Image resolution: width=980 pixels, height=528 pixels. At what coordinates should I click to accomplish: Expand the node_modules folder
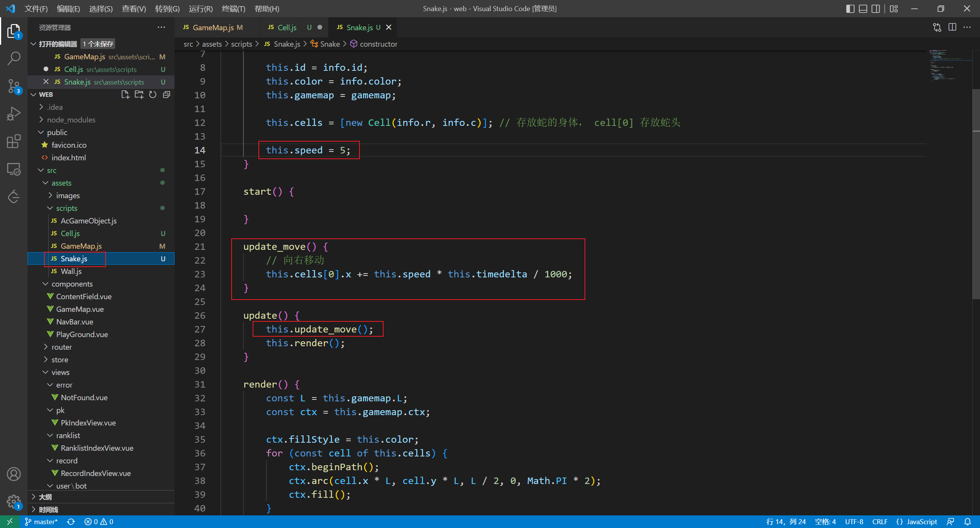click(x=71, y=120)
